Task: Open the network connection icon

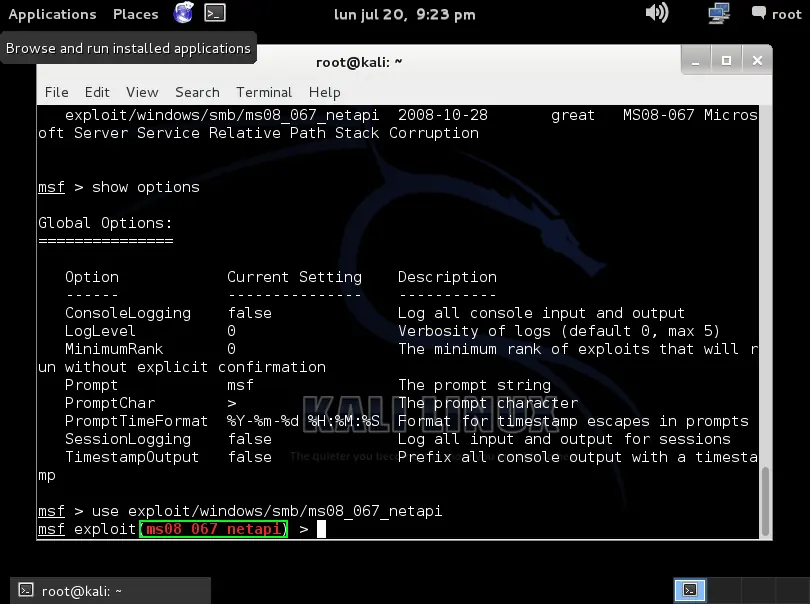Action: tap(719, 13)
